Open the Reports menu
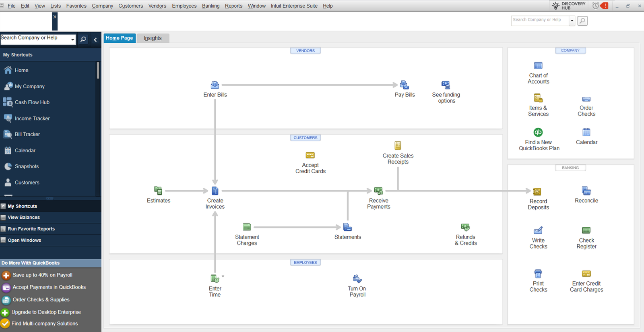The width and height of the screenshot is (644, 332). point(233,6)
